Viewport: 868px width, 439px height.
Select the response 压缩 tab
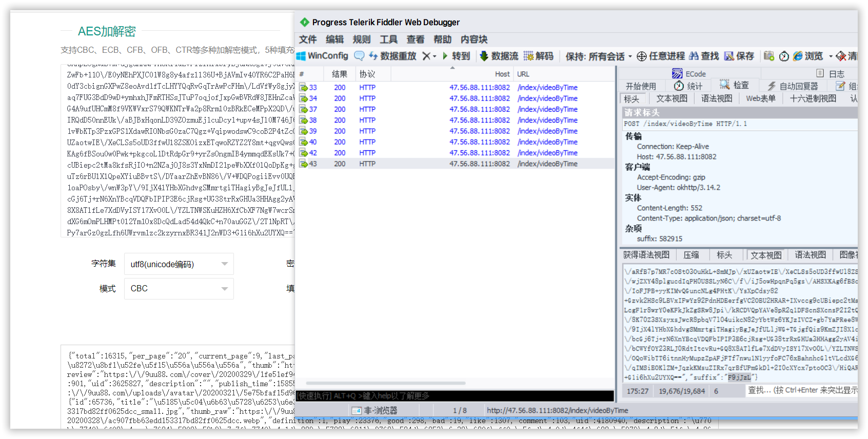click(x=691, y=255)
